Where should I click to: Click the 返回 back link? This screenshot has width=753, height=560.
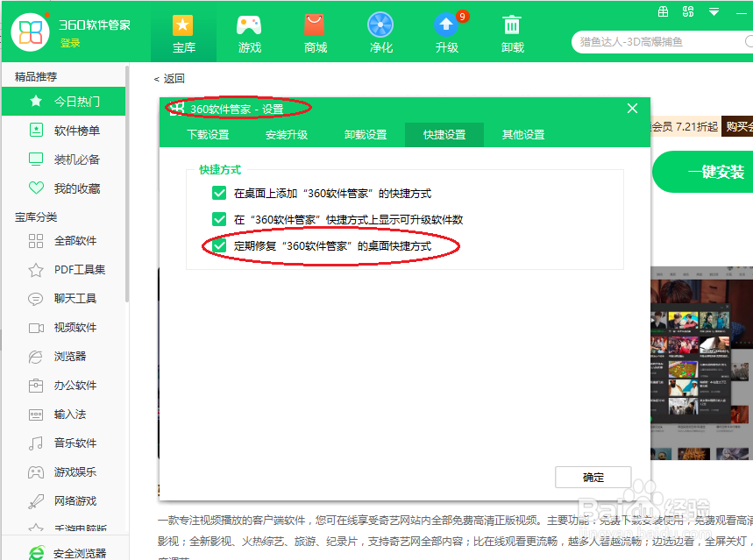tap(169, 78)
